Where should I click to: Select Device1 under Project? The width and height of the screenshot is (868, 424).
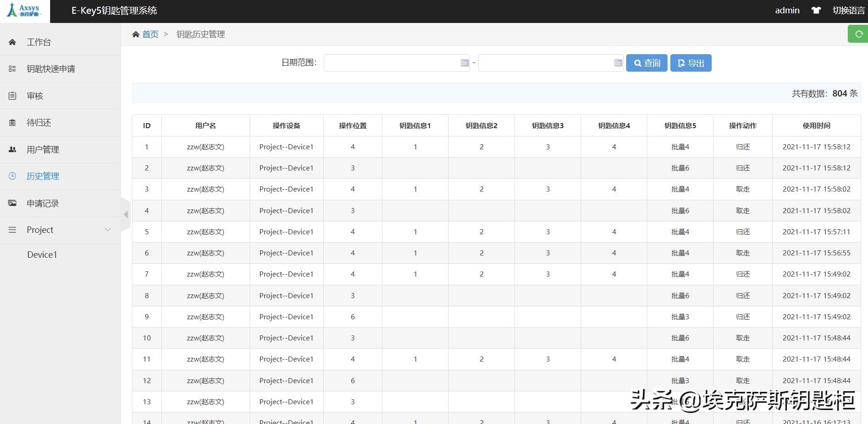coord(42,255)
